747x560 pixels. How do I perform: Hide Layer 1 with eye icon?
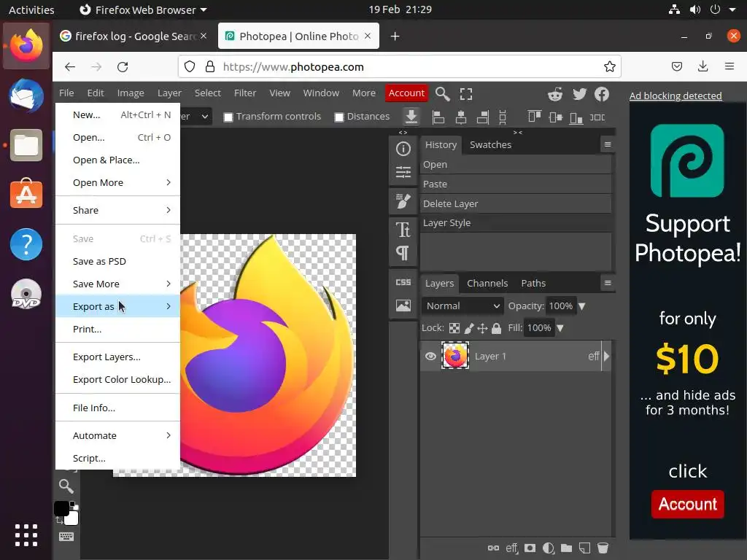430,356
